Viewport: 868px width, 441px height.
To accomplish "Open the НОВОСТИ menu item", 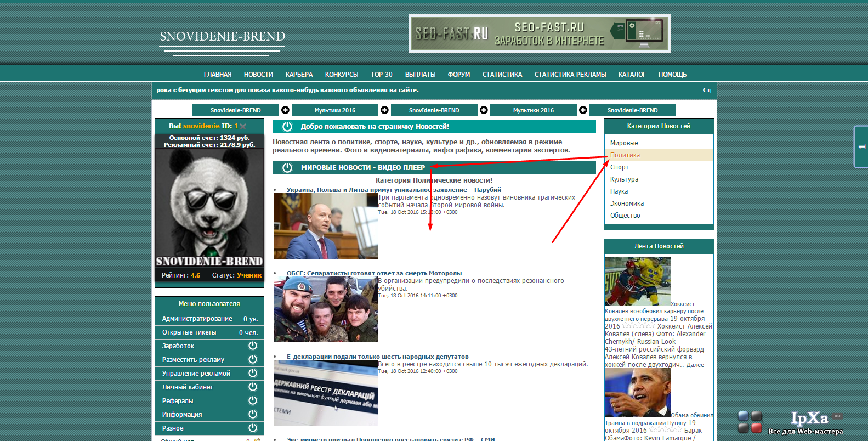I will pyautogui.click(x=258, y=75).
